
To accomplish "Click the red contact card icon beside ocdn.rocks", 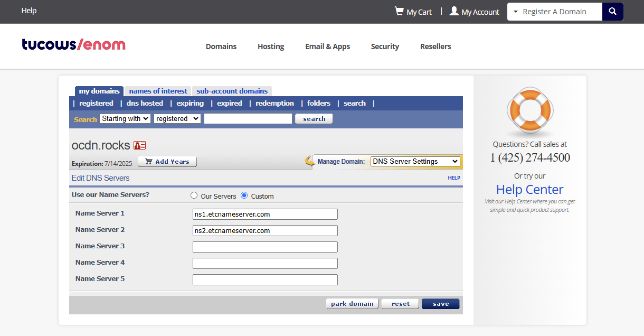I will coord(139,145).
